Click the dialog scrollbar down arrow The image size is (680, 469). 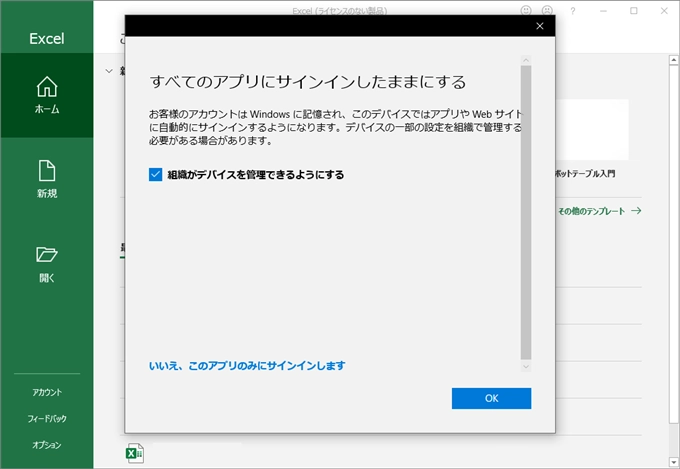tap(526, 367)
